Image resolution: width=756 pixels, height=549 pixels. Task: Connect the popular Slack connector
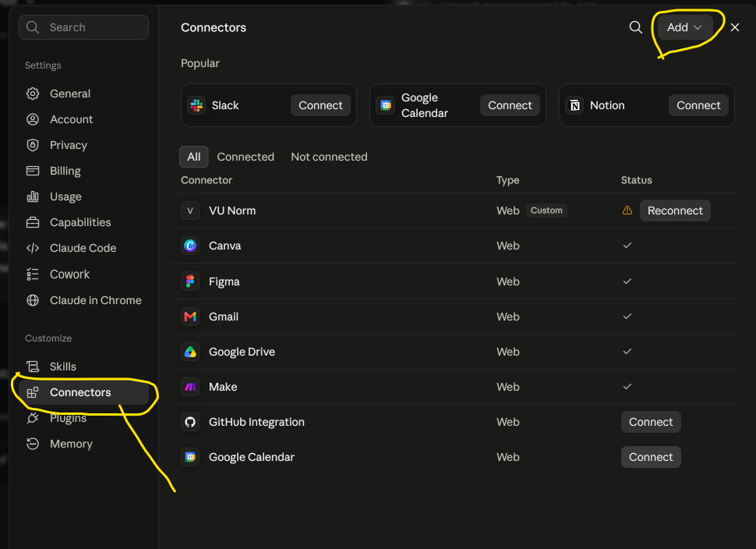pos(320,105)
